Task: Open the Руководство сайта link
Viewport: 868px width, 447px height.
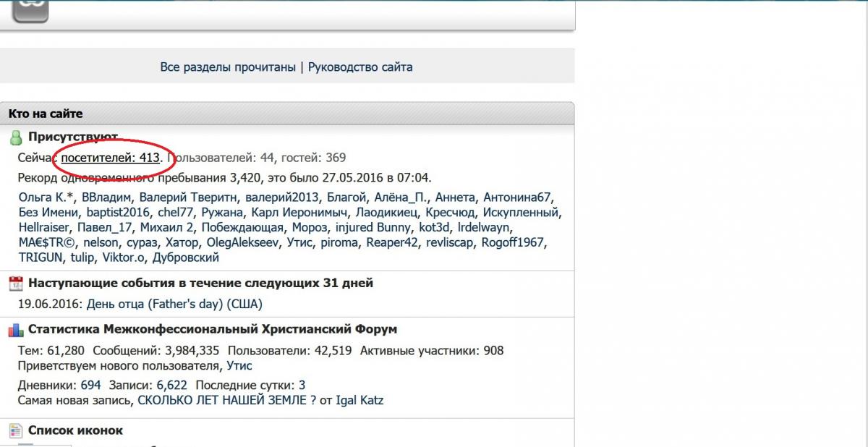Action: pos(360,67)
